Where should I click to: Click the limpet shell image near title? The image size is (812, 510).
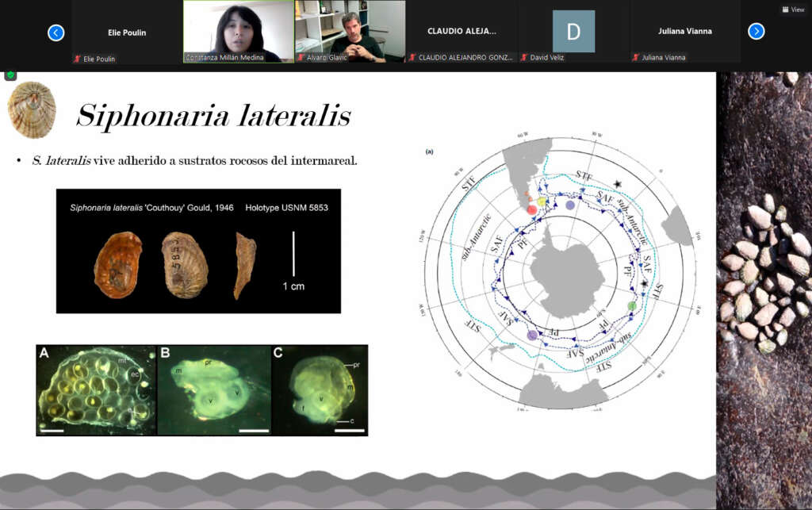click(32, 109)
